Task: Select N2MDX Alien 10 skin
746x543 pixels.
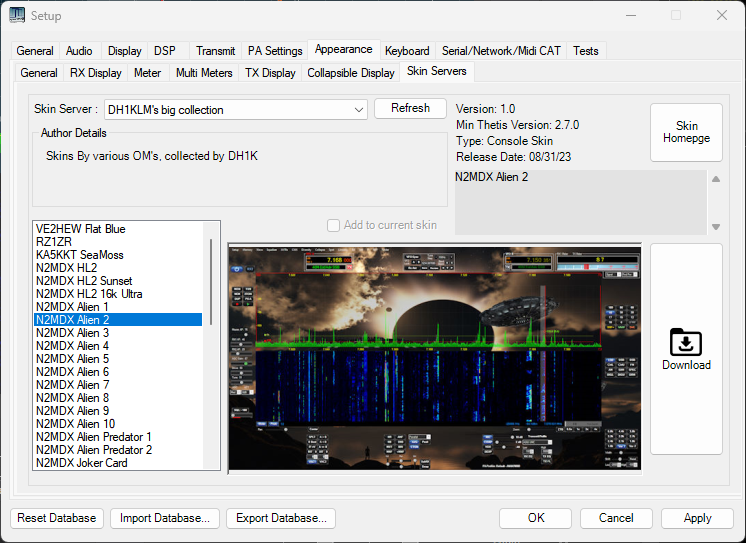Action: pos(118,424)
